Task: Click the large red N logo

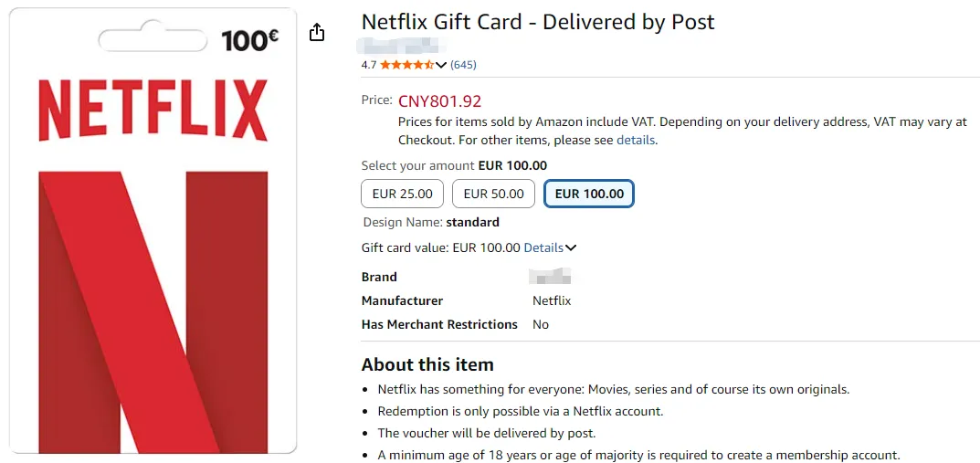Action: [x=153, y=310]
